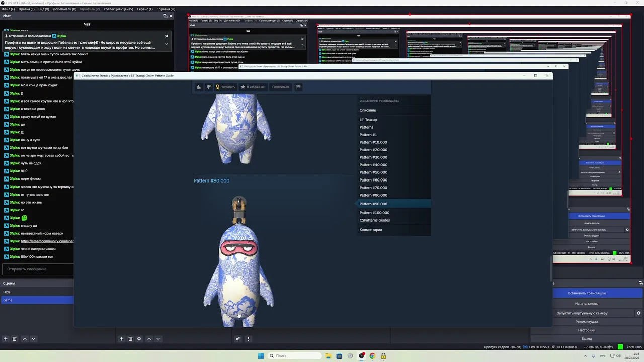Move the scene up with the arrow in Сцены panel
Image resolution: width=644 pixels, height=362 pixels.
click(24, 339)
